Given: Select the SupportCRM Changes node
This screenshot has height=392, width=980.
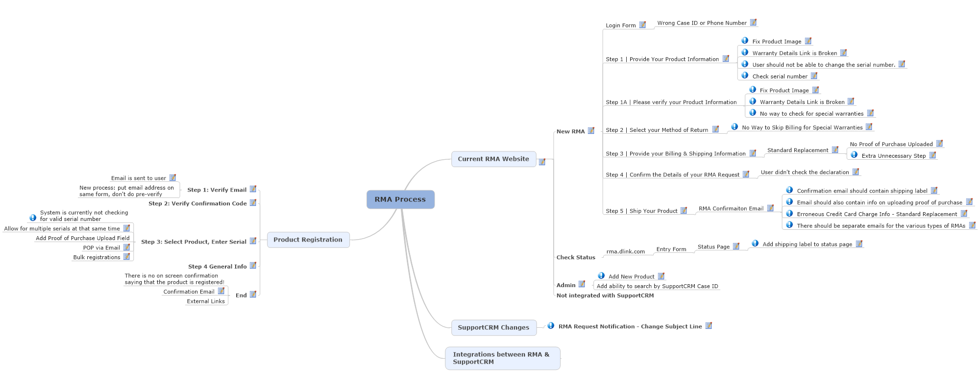Looking at the screenshot, I should pos(493,327).
